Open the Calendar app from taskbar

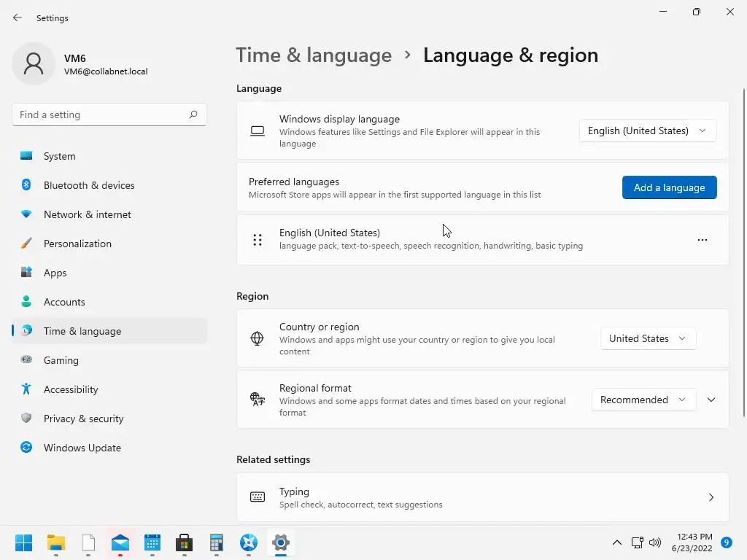[x=152, y=542]
